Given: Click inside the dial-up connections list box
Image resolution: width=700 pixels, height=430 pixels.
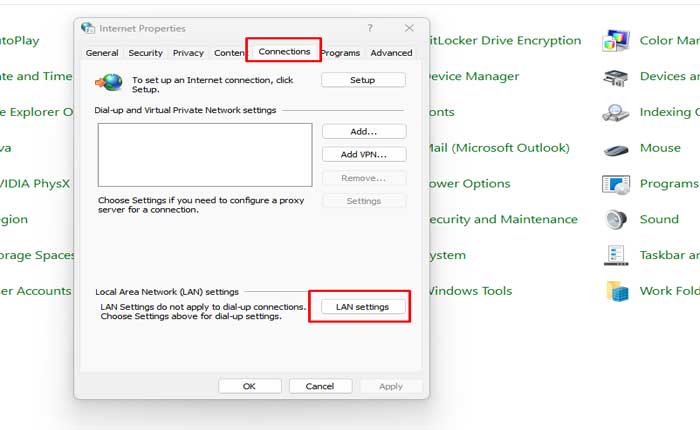Looking at the screenshot, I should [x=205, y=155].
